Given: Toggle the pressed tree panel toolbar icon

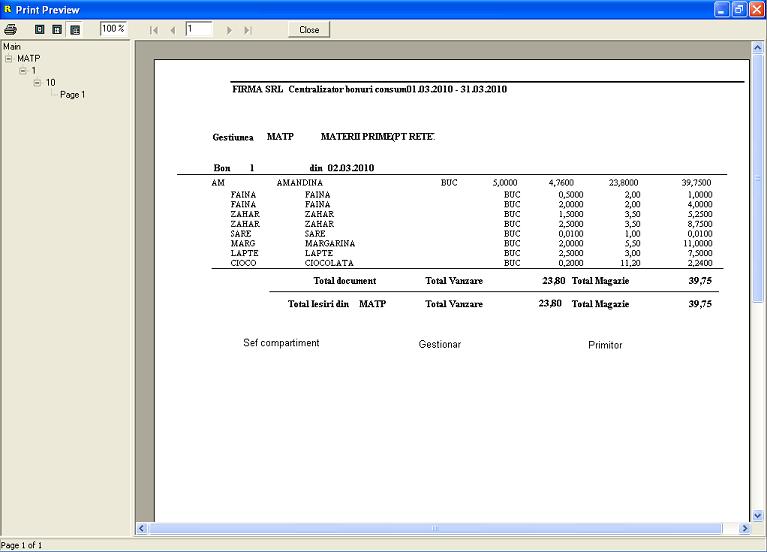Looking at the screenshot, I should [x=75, y=29].
